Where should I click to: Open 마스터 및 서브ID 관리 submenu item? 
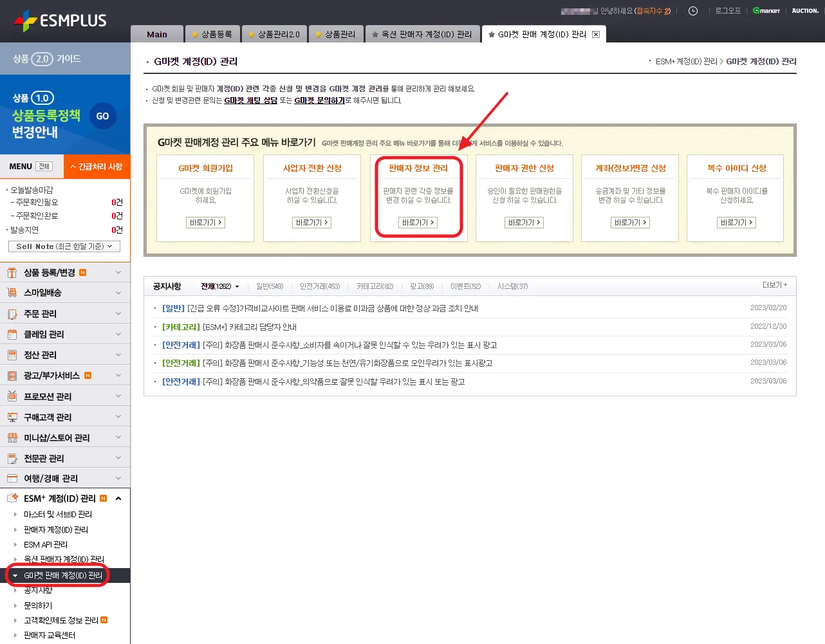tap(58, 515)
